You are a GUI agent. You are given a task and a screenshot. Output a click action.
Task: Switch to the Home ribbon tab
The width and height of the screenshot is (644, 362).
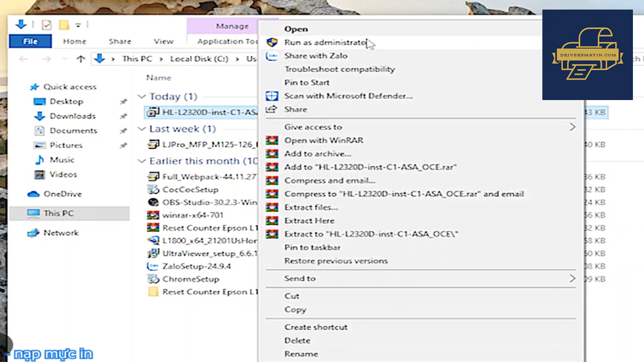[74, 41]
